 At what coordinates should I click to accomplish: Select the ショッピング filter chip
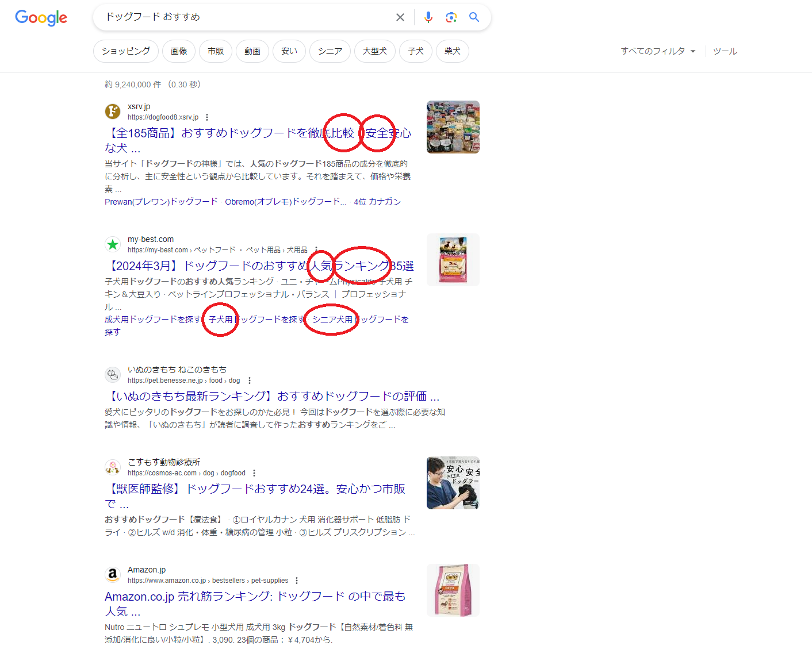click(126, 51)
